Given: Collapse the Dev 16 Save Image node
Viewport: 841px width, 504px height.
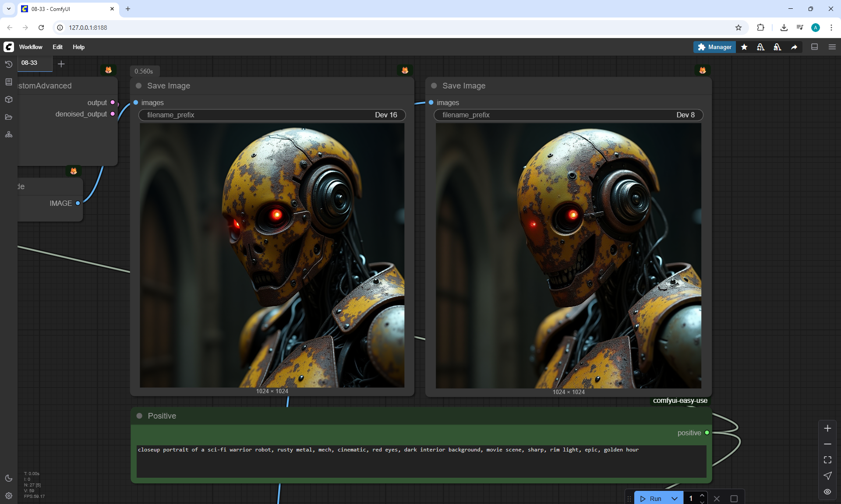Looking at the screenshot, I should click(x=139, y=86).
